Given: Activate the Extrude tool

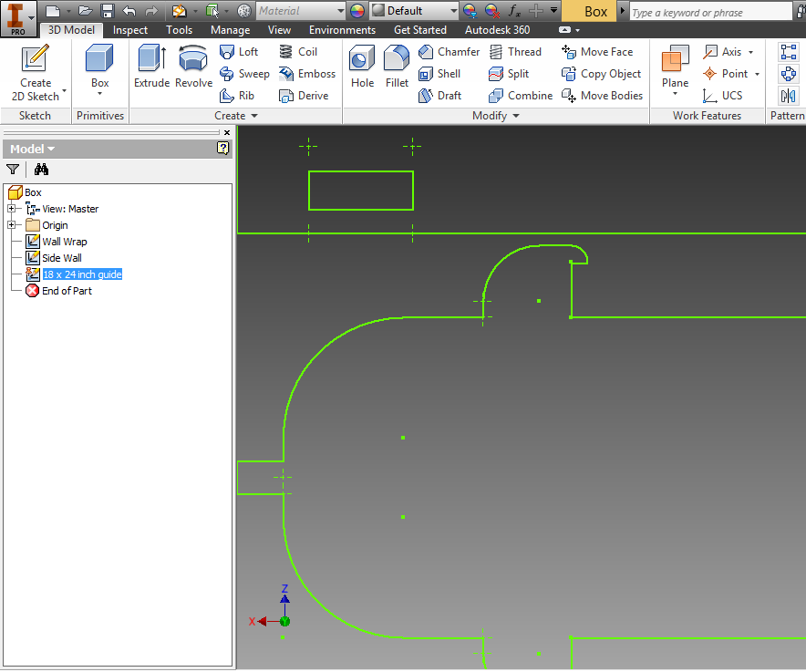Looking at the screenshot, I should 151,67.
